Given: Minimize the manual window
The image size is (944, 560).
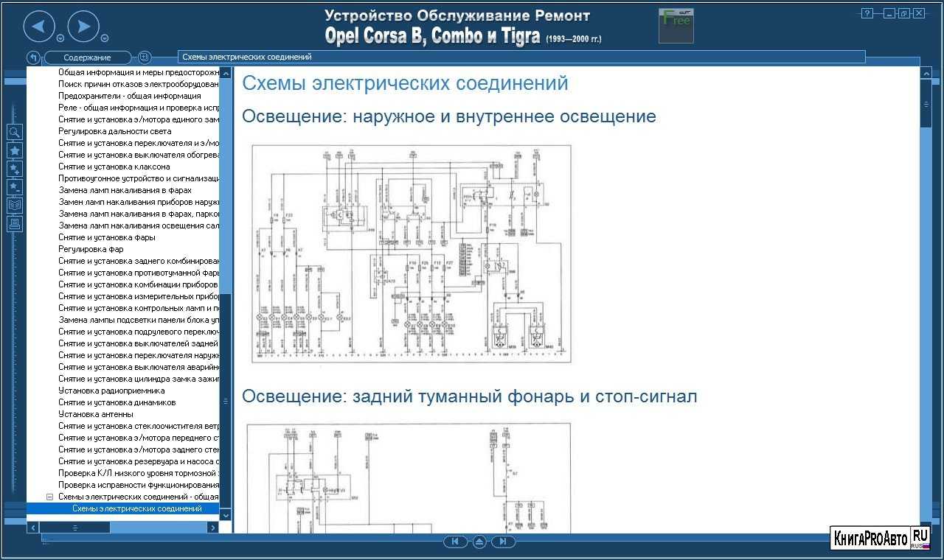Looking at the screenshot, I should pyautogui.click(x=890, y=13).
